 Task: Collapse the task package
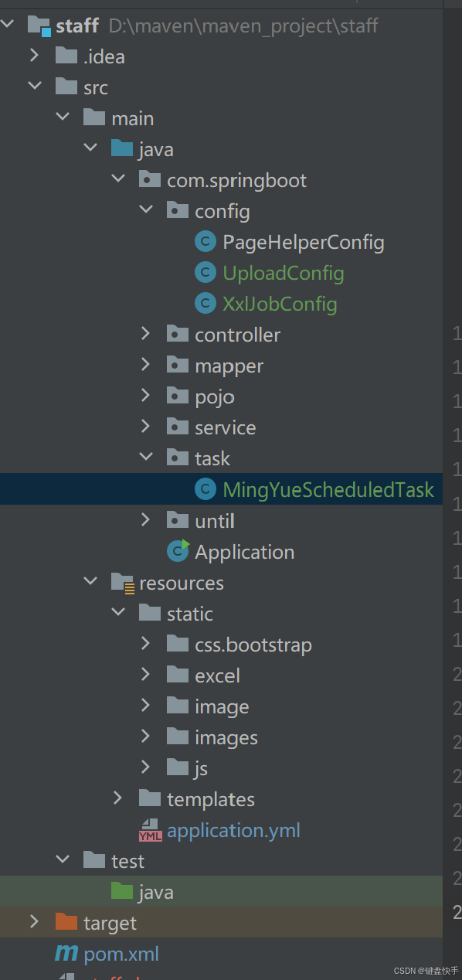point(145,458)
